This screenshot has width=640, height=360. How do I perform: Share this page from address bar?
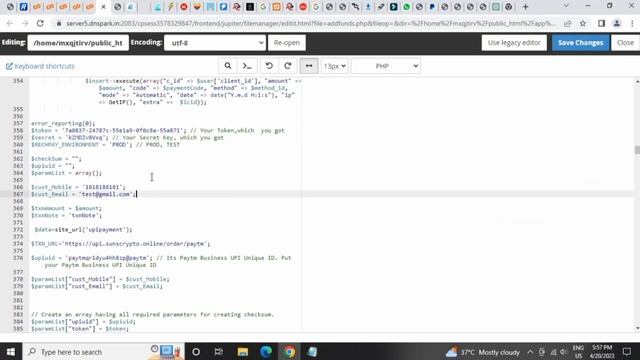pyautogui.click(x=567, y=23)
